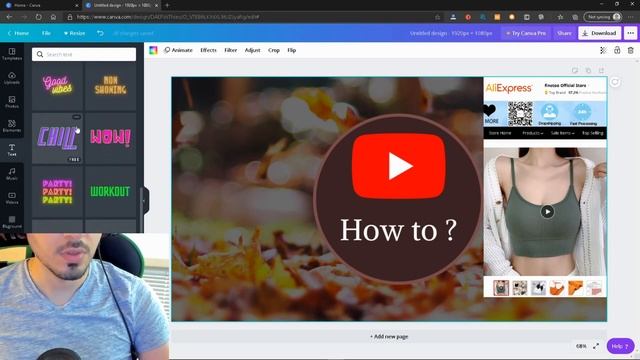Click the undo arrow icon
The image size is (640, 360).
pos(100,33)
